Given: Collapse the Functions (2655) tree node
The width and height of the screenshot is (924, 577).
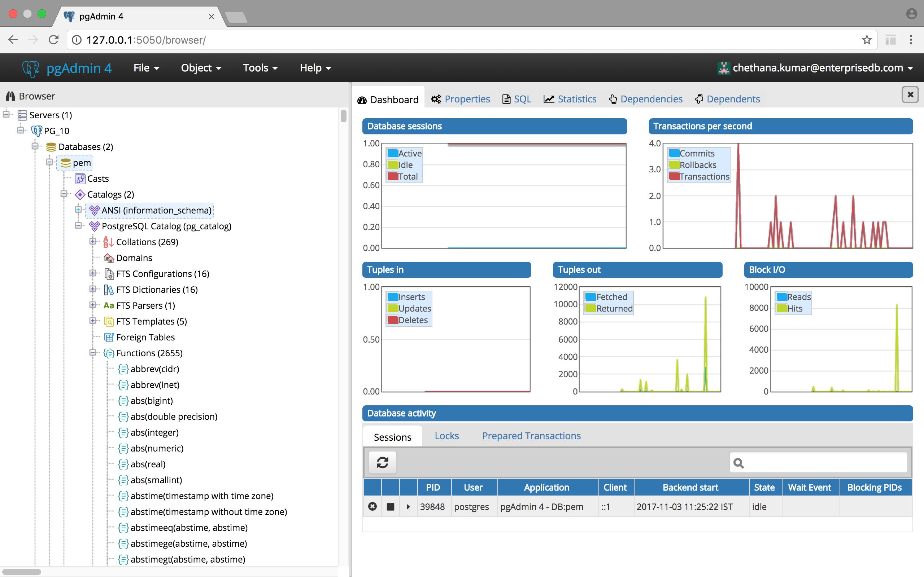Looking at the screenshot, I should coord(93,353).
